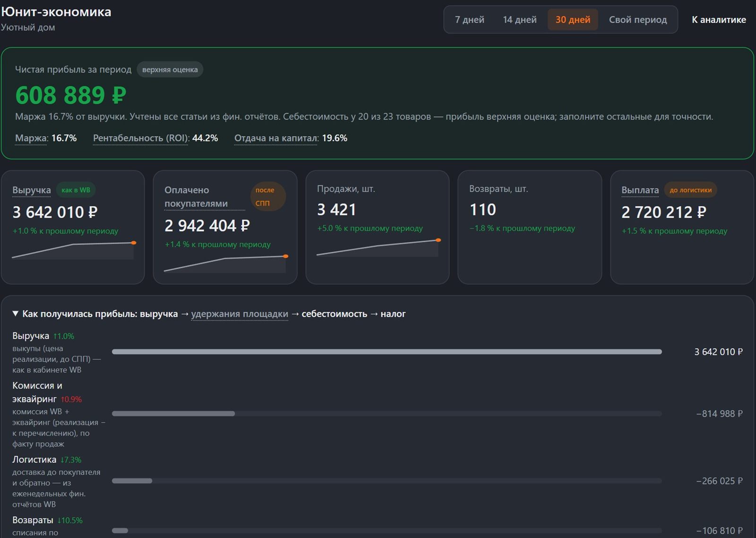Click the Юнит-экономика page heading

point(56,12)
